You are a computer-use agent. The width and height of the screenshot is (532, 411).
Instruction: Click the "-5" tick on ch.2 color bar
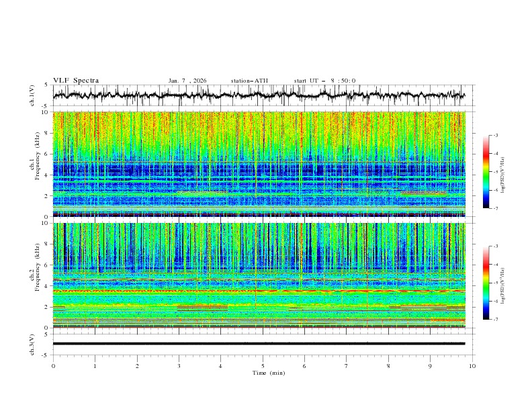point(496,283)
